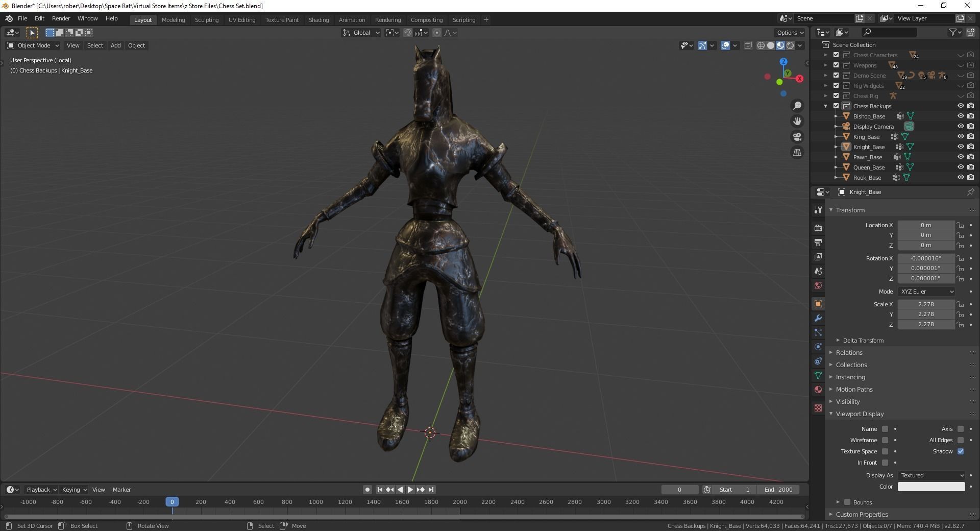Jump to the timeline start
The height and width of the screenshot is (531, 980).
[x=380, y=490]
